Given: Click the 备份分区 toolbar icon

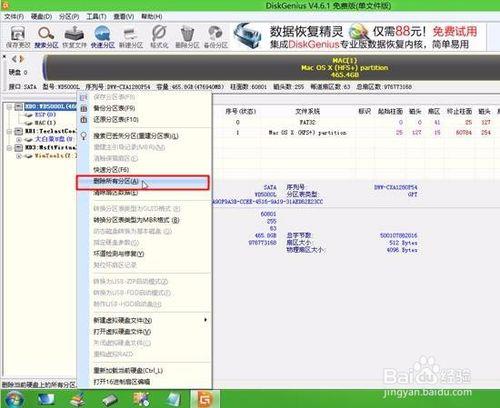Looking at the screenshot, I should 216,37.
